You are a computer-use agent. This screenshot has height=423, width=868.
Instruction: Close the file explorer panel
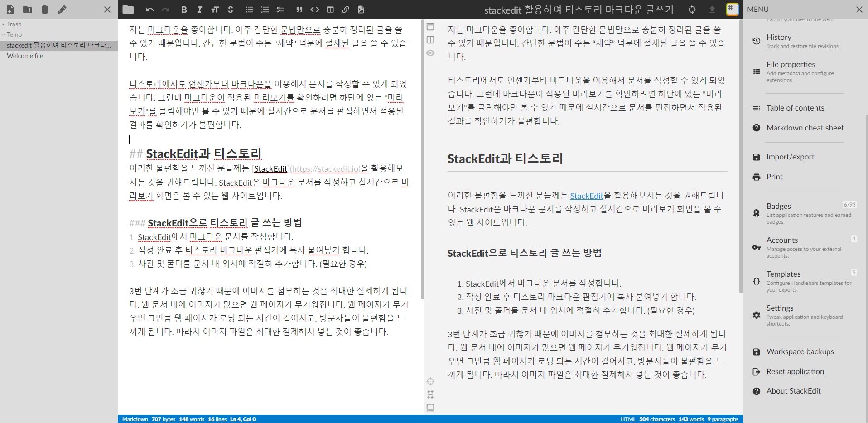pyautogui.click(x=107, y=10)
